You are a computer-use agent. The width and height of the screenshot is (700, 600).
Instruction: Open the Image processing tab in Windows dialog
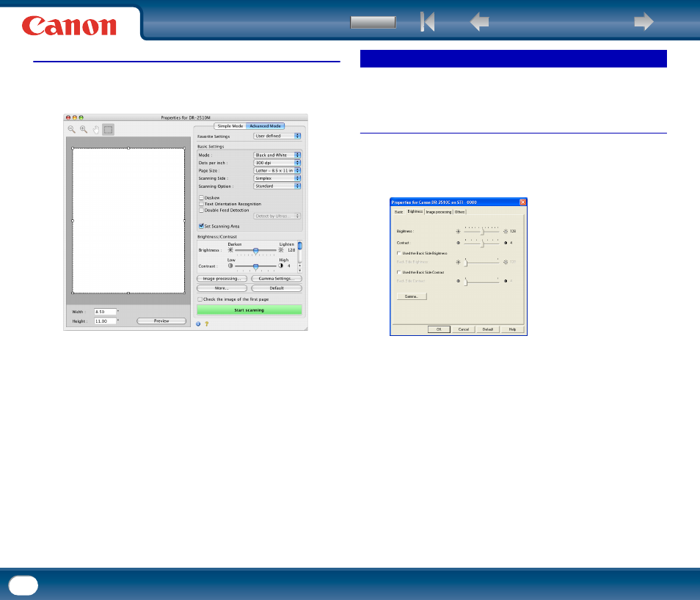[x=438, y=212]
